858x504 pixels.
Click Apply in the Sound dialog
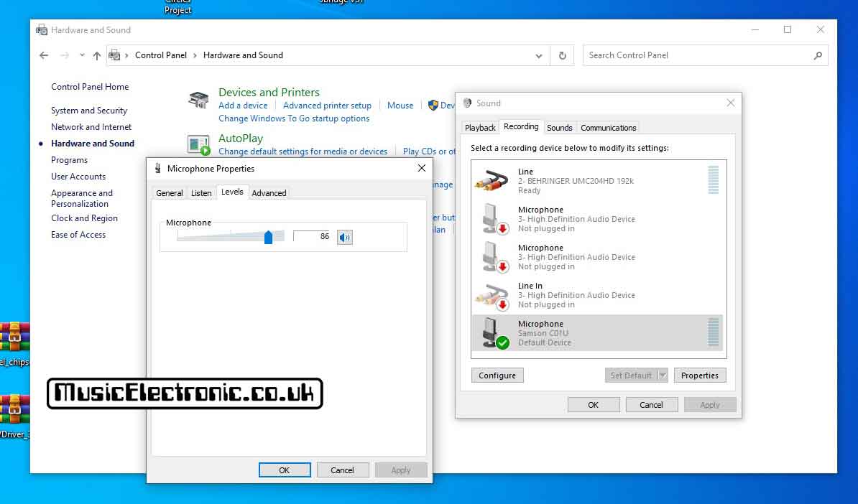710,405
